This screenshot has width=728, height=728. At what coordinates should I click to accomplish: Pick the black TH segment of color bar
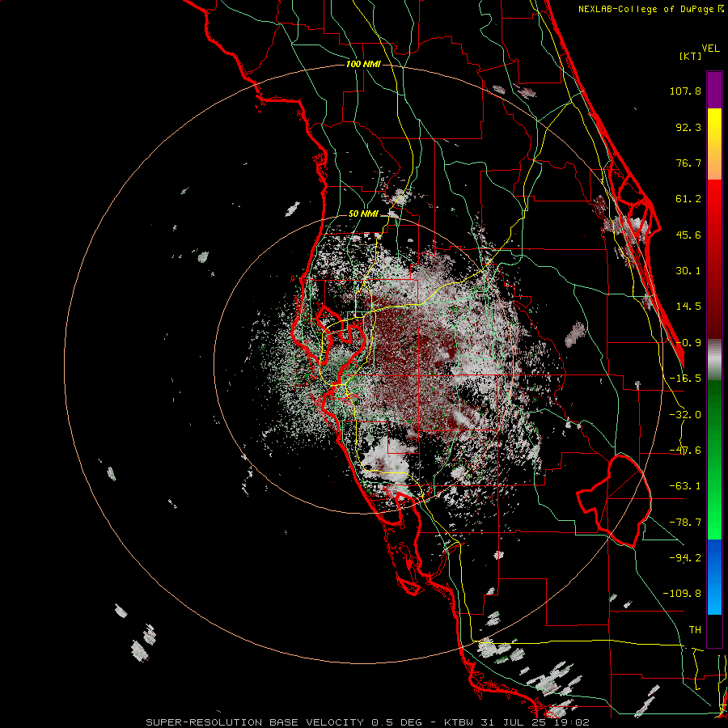point(714,630)
